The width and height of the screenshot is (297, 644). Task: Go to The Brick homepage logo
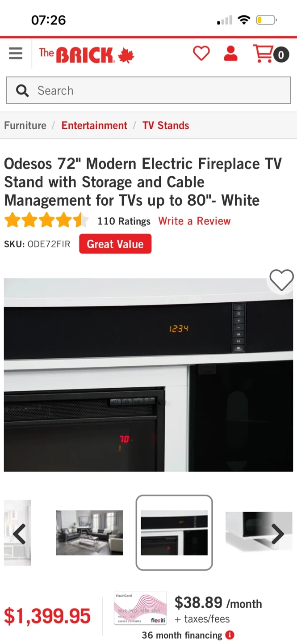click(x=87, y=55)
